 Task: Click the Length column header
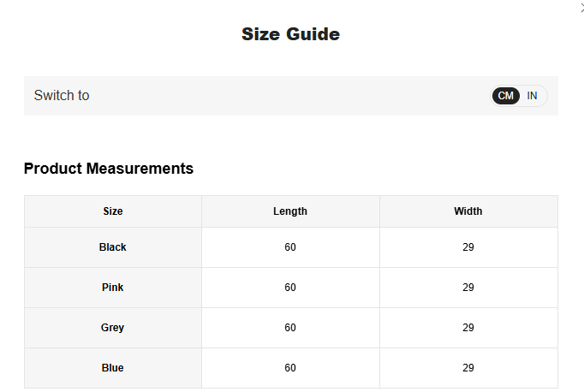pyautogui.click(x=290, y=211)
